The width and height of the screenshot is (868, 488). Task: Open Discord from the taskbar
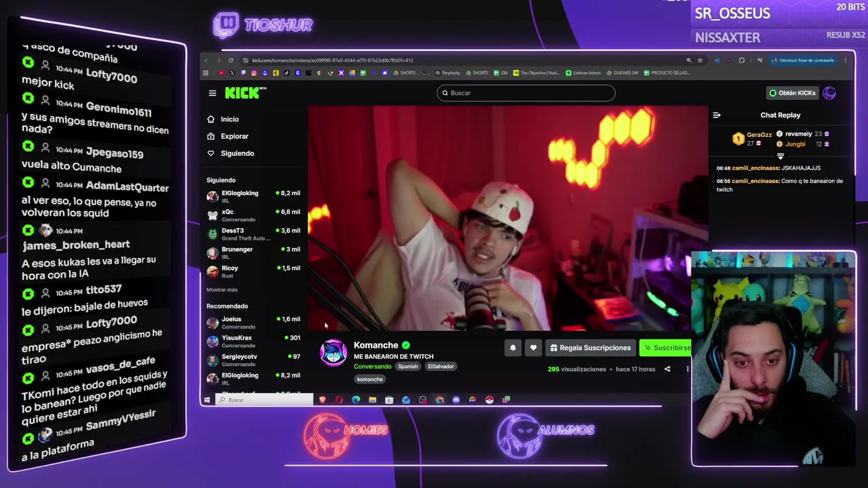point(456,400)
